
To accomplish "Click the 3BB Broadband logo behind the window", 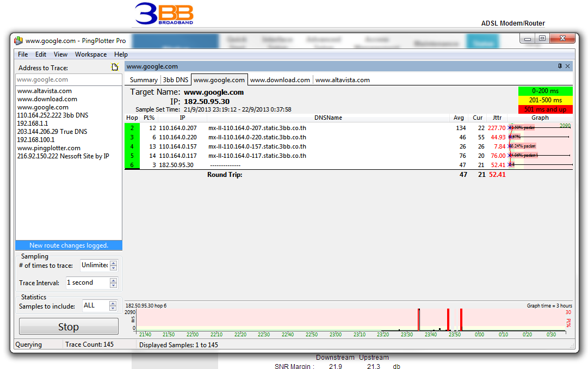I will pyautogui.click(x=164, y=14).
